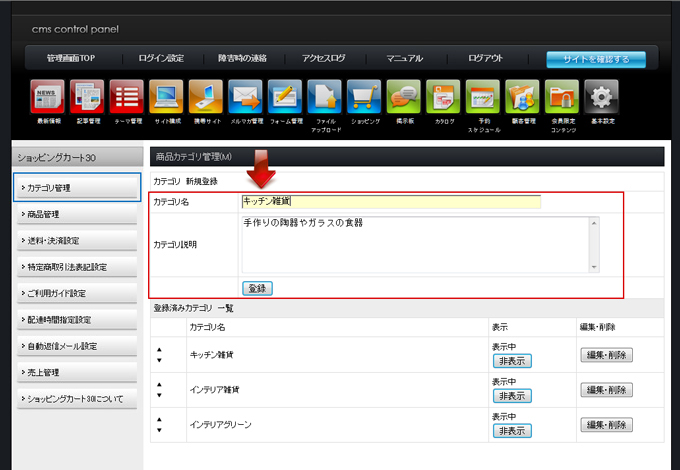Open the ショッピング cart icon
The height and width of the screenshot is (470, 680).
[364, 98]
